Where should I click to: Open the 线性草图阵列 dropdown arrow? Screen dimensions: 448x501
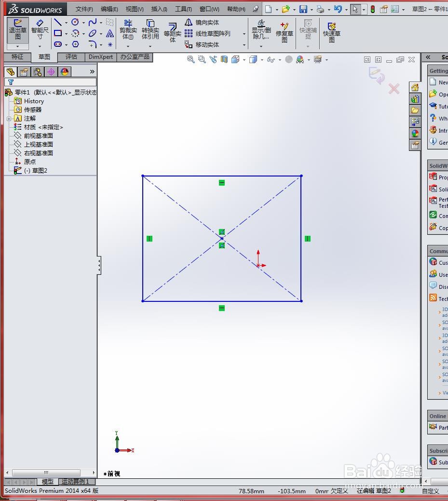(x=244, y=34)
